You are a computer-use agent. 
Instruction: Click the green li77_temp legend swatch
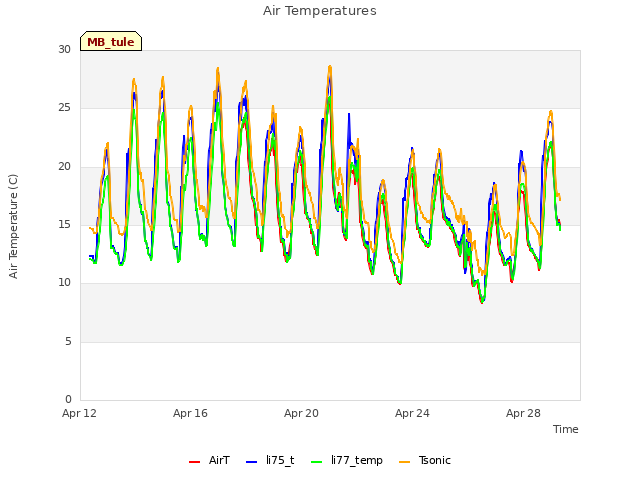coord(317,462)
